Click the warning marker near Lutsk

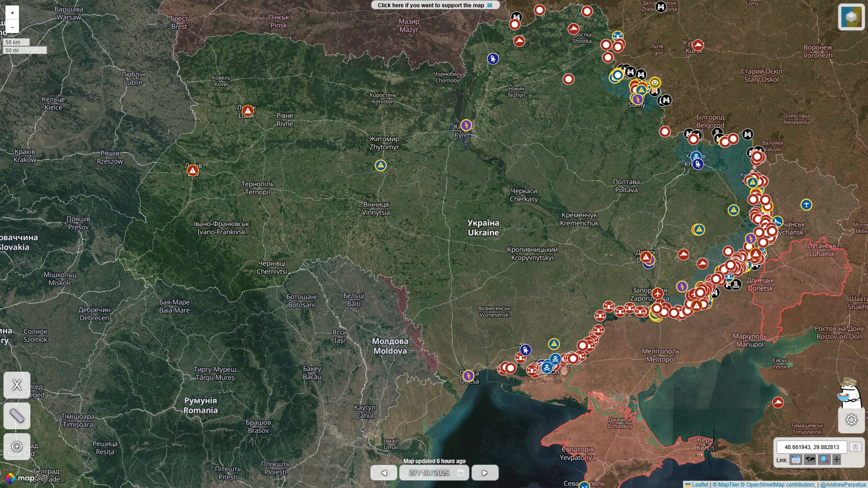coord(247,111)
